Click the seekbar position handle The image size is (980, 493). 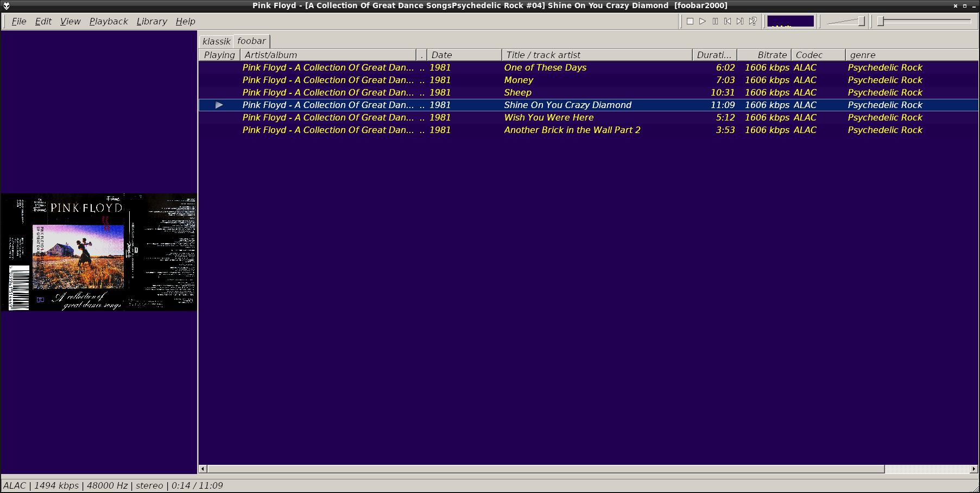(881, 21)
